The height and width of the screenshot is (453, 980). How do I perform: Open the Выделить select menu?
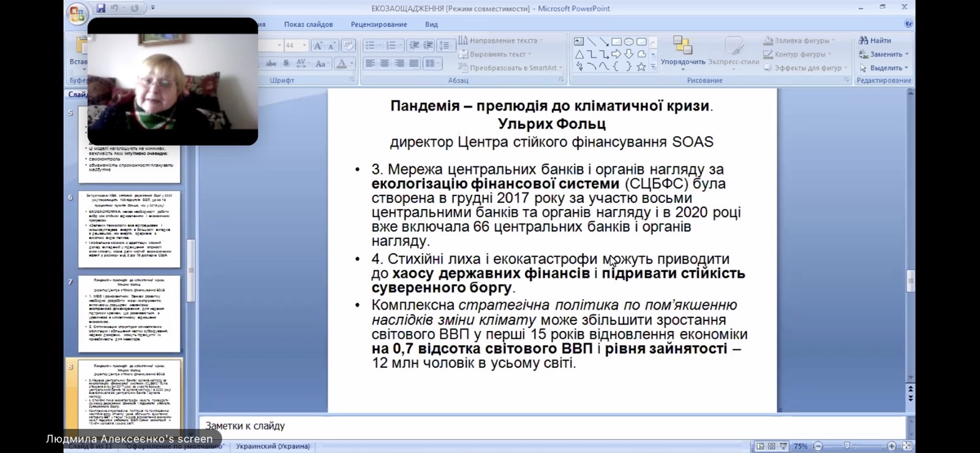click(883, 67)
